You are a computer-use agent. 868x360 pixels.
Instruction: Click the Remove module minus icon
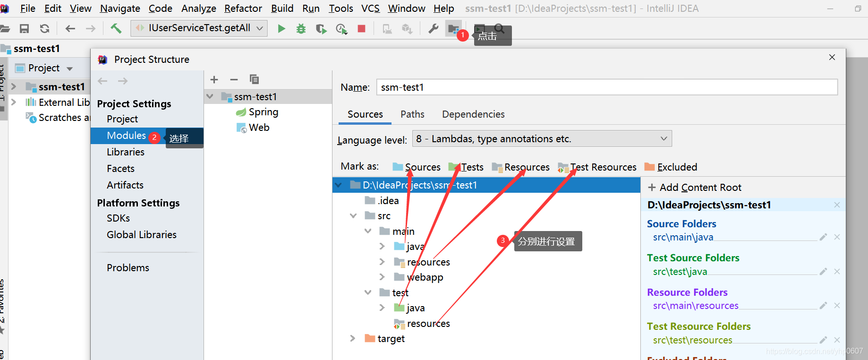point(234,79)
